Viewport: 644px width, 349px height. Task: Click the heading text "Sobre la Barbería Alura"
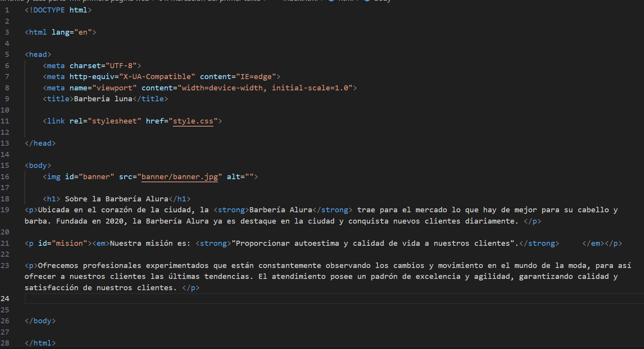(116, 199)
